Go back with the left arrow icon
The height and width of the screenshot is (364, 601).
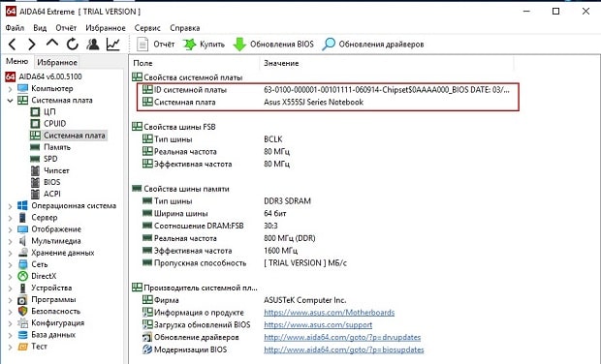tap(13, 45)
